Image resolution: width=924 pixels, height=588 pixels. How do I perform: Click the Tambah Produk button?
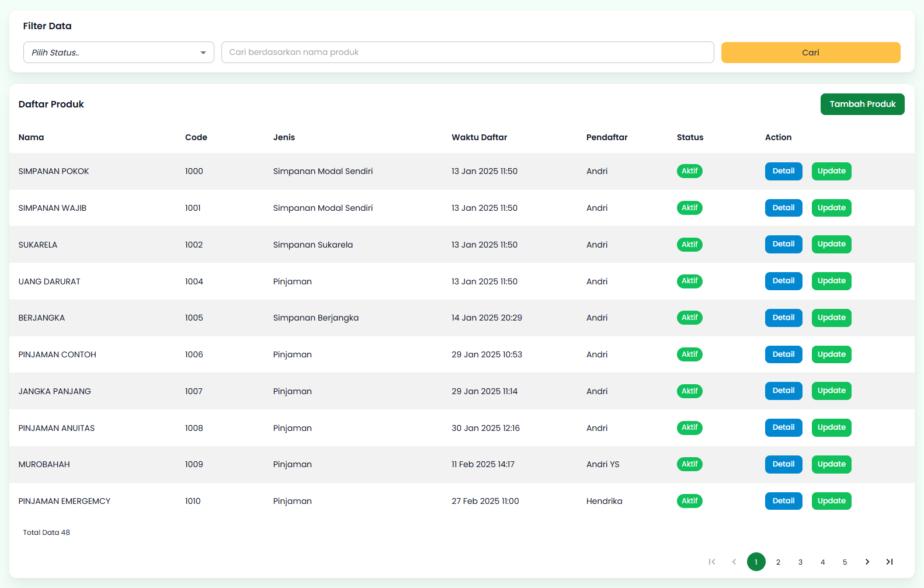pos(862,105)
